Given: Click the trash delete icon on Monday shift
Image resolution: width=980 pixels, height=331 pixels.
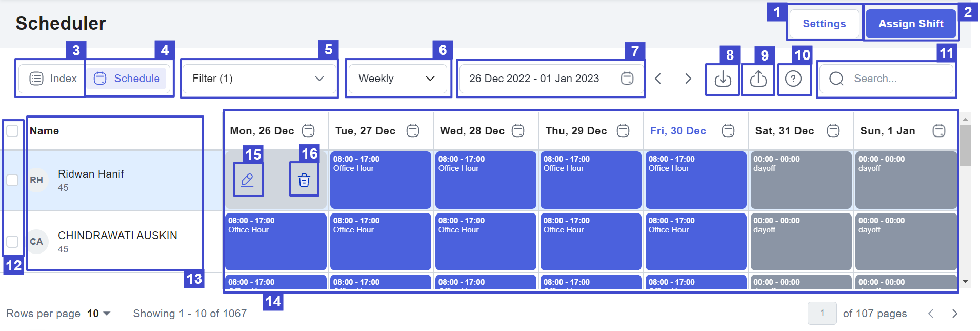Looking at the screenshot, I should click(304, 180).
